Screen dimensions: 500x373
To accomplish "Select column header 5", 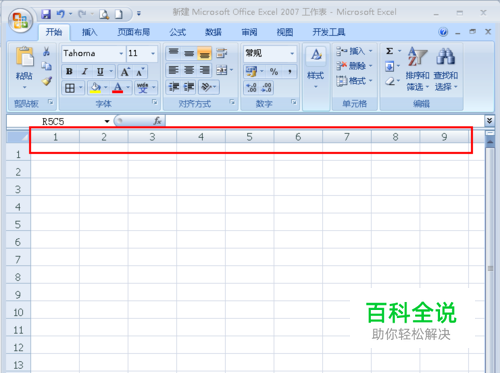I will pyautogui.click(x=249, y=137).
